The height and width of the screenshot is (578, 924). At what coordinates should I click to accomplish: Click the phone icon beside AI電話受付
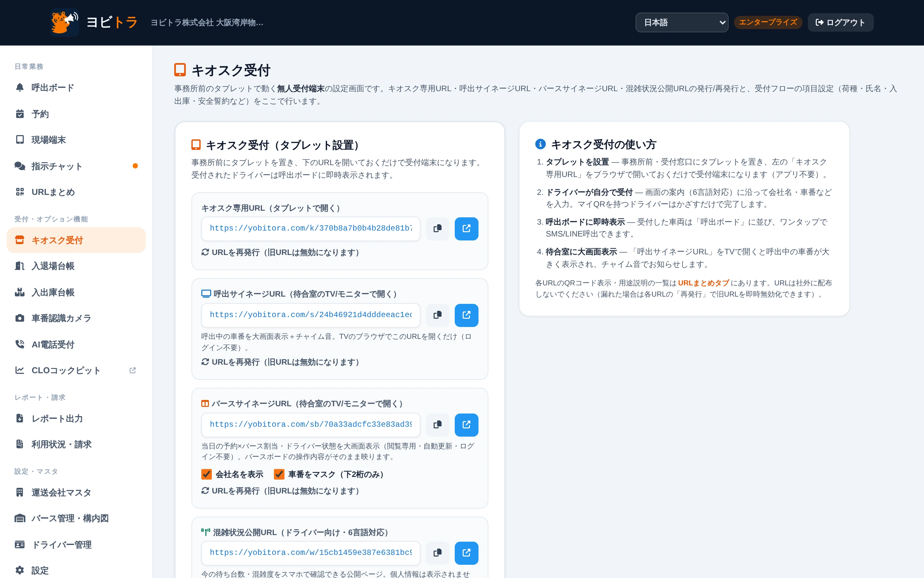click(x=20, y=344)
